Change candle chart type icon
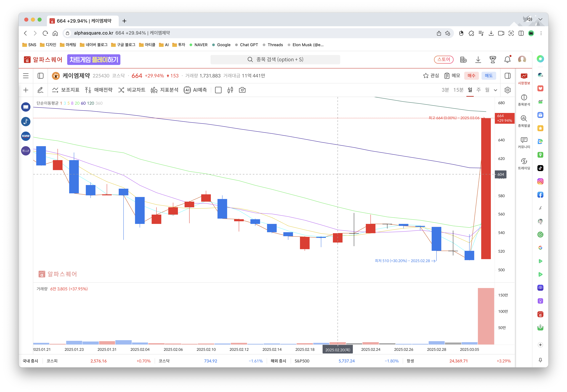Image resolution: width=567 pixels, height=392 pixels. [x=230, y=90]
